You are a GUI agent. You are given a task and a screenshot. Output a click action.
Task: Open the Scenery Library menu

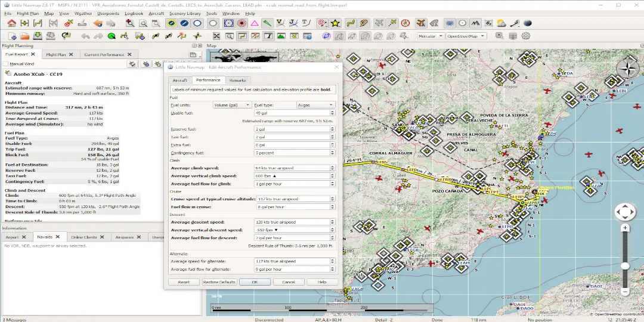pos(185,13)
